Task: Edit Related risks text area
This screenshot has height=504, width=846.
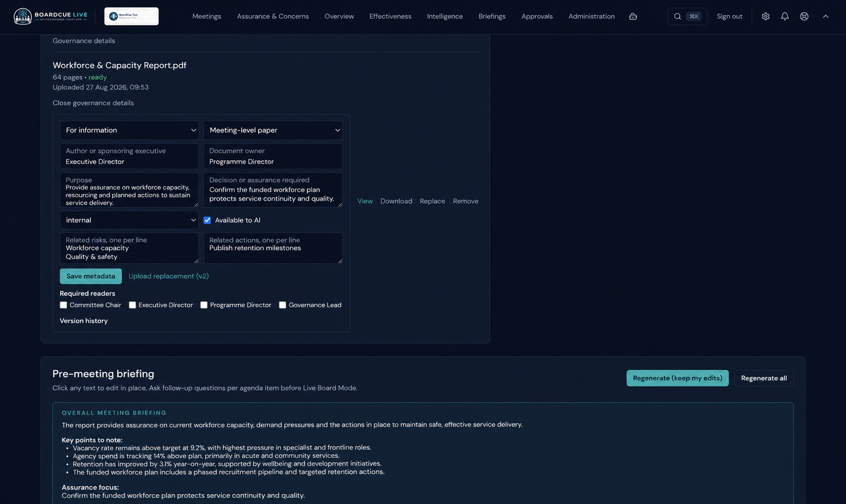Action: (129, 248)
